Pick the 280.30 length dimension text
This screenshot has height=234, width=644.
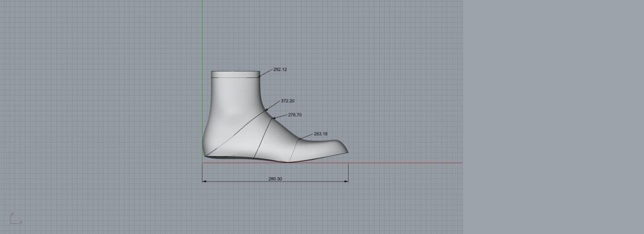click(275, 179)
